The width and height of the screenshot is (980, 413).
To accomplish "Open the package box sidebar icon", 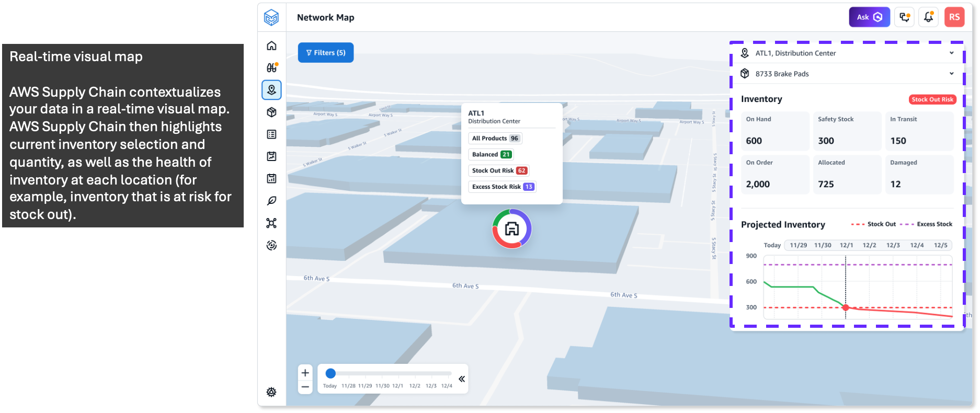I will (x=271, y=112).
